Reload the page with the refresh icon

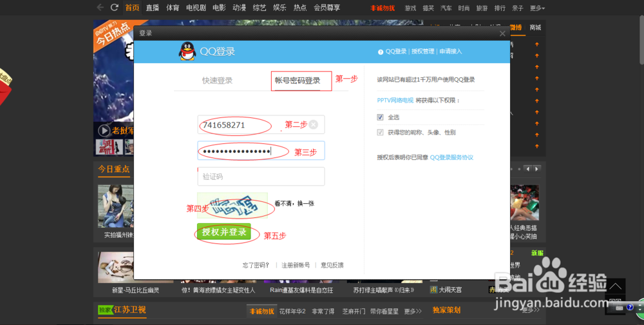[x=115, y=7]
